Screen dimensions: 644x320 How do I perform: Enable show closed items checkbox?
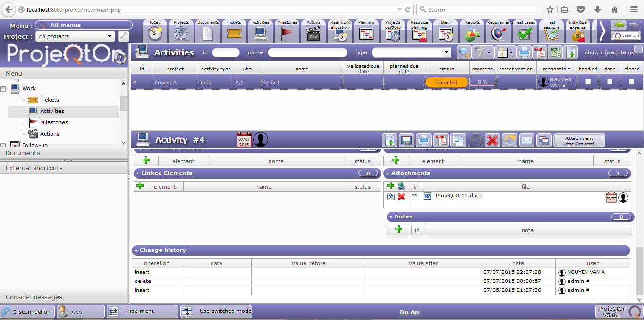point(638,49)
